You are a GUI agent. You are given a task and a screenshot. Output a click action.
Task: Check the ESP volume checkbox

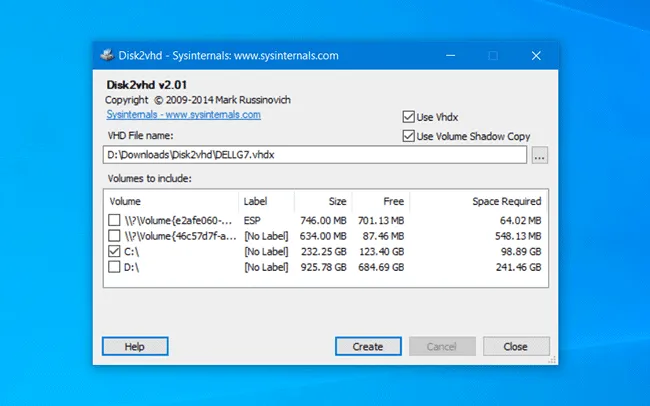tap(114, 220)
